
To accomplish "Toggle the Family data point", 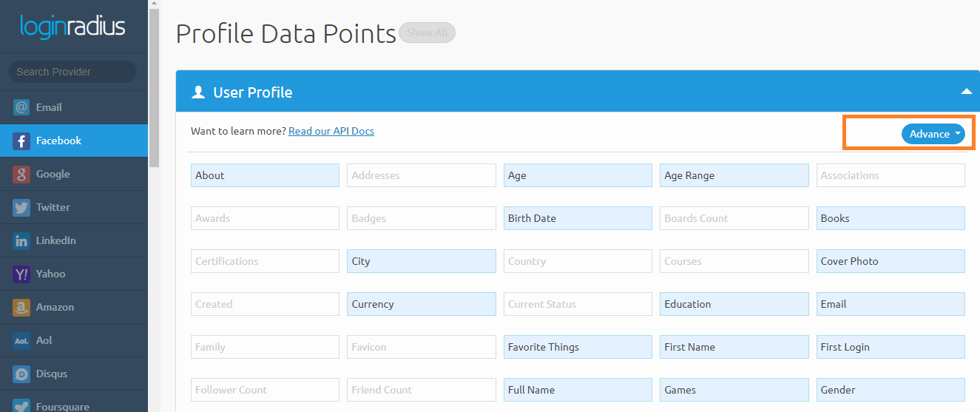I will click(265, 347).
